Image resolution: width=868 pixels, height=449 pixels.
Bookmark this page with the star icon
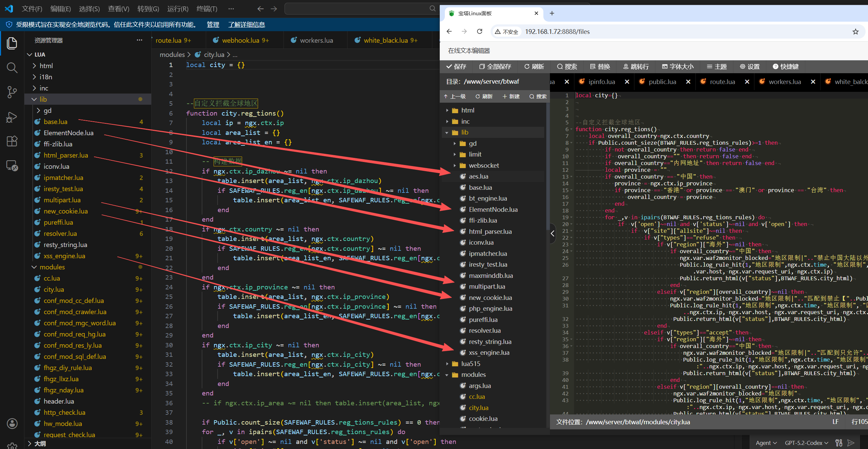coord(855,32)
